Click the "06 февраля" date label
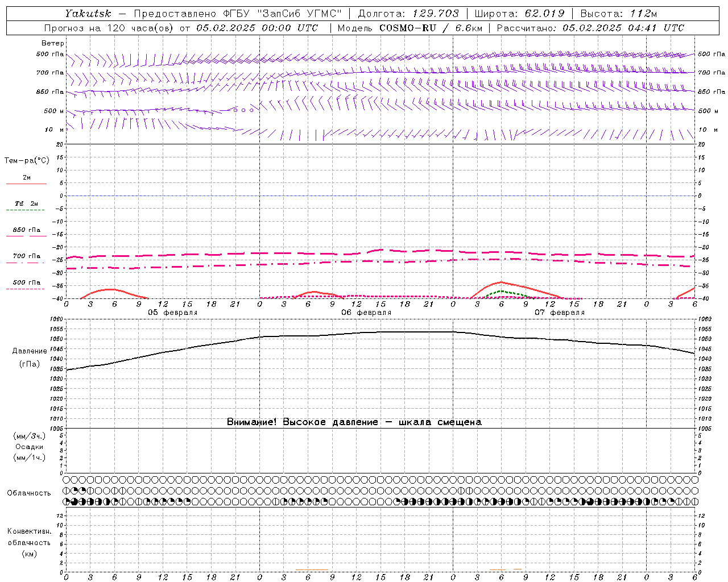This screenshot has width=728, height=582. click(366, 313)
